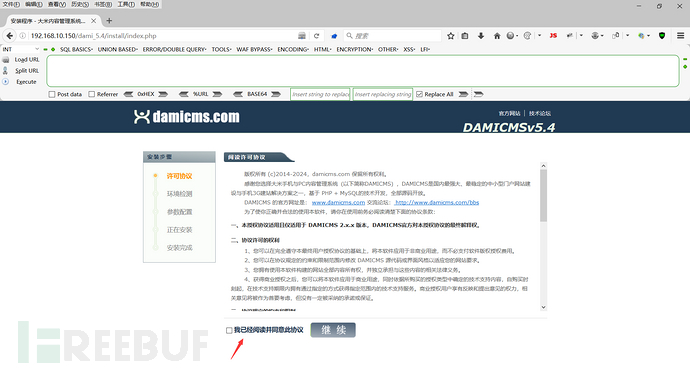The image size is (690, 370).
Task: Open the 帮助(H) menu
Action: pos(150,4)
